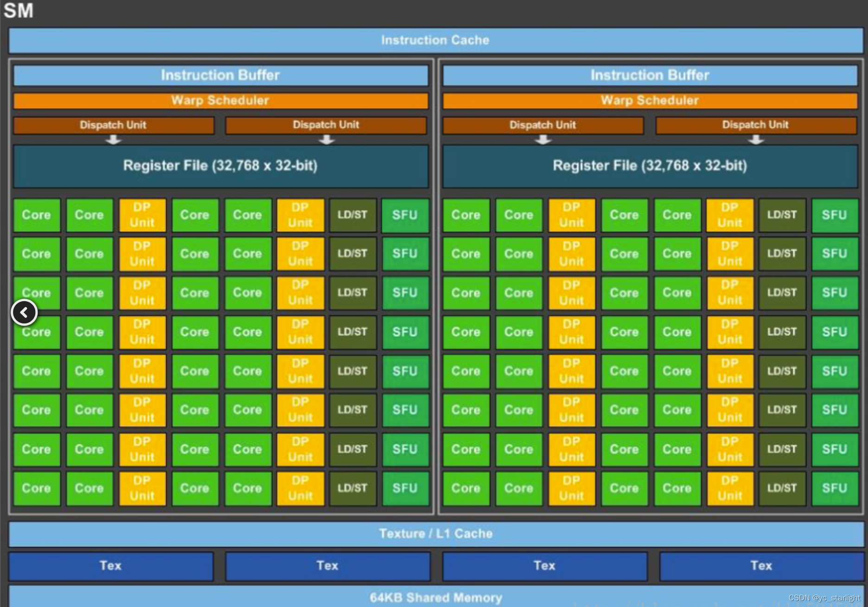Click the downward arrow under left Dispatch Unit
The image size is (868, 607).
click(x=113, y=139)
